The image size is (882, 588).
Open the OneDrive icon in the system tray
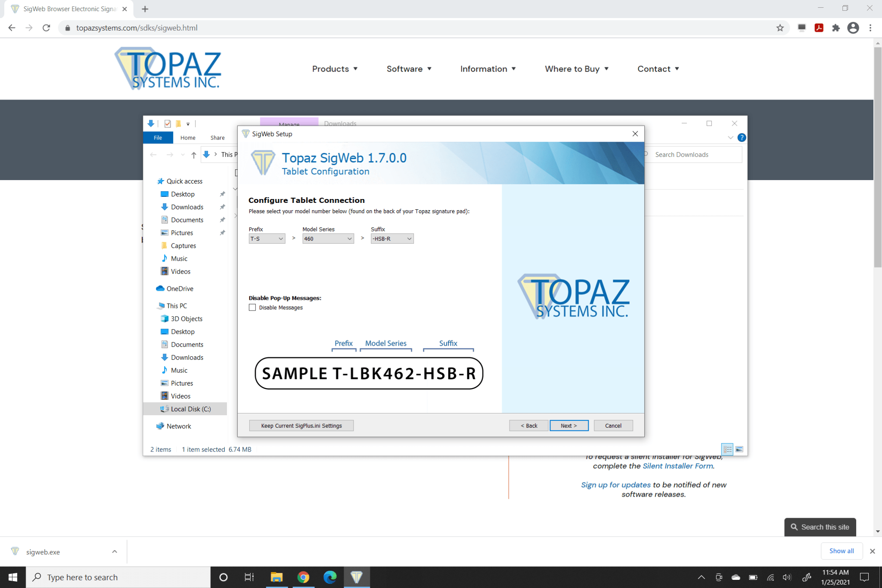tap(735, 577)
